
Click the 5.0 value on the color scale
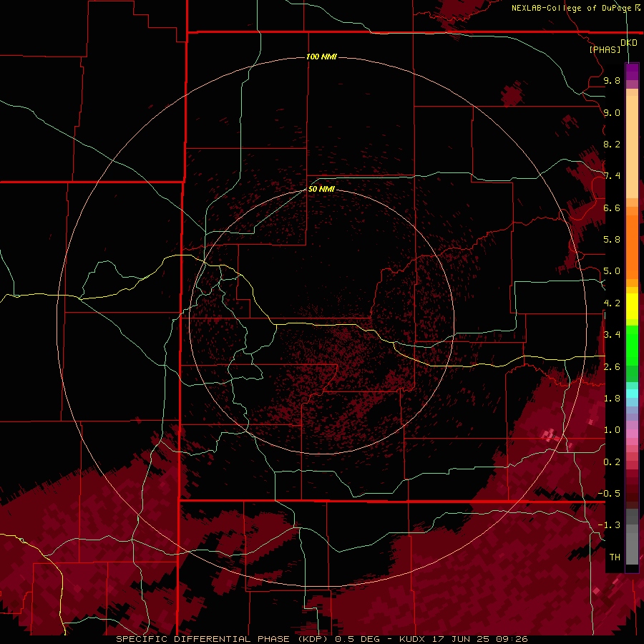pos(612,271)
